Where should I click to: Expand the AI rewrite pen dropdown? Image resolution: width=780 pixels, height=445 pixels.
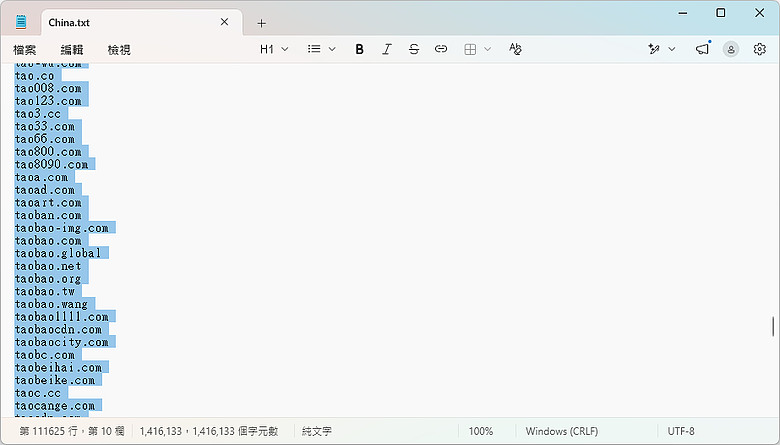click(672, 49)
